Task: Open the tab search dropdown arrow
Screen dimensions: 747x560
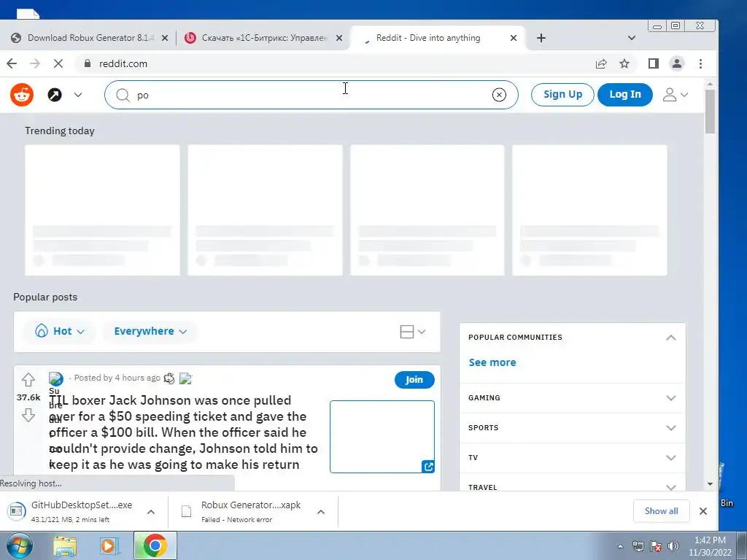Action: click(632, 38)
